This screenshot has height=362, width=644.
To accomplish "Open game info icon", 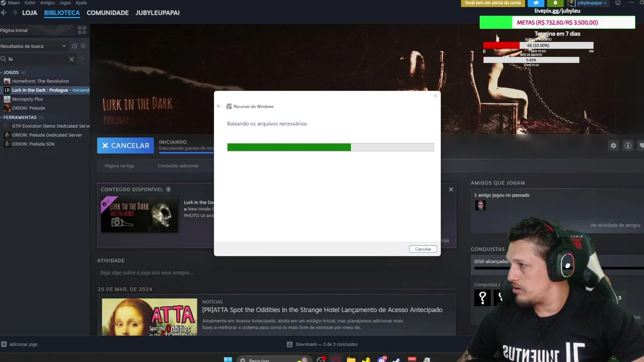I will 628,145.
